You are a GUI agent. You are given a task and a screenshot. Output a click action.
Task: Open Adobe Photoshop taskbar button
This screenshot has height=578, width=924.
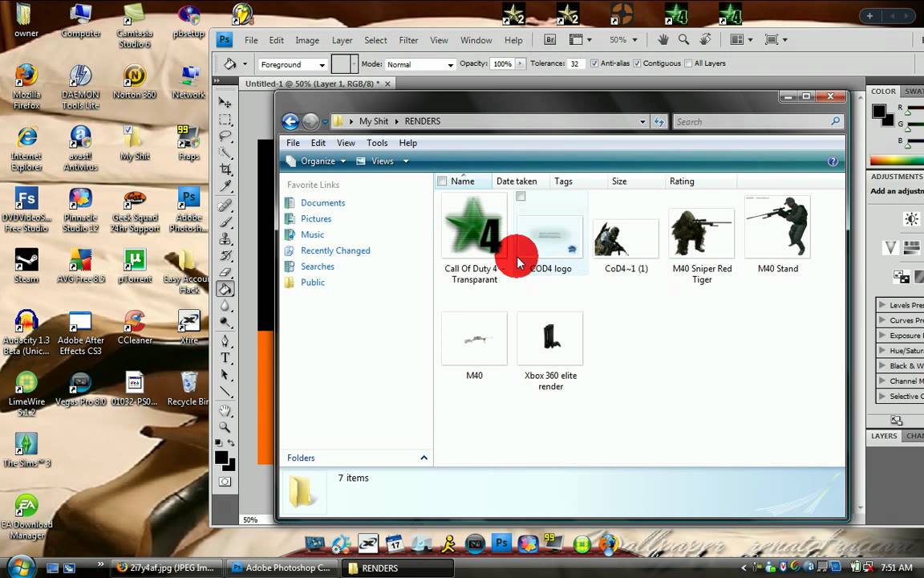282,568
